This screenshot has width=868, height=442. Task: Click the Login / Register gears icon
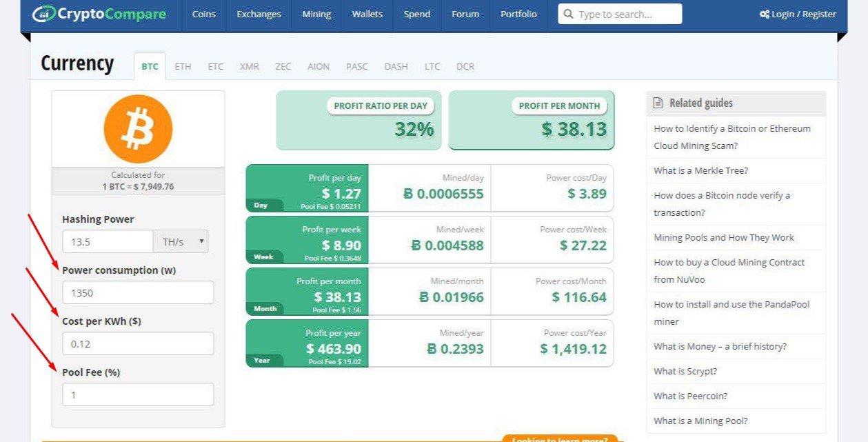[x=764, y=14]
